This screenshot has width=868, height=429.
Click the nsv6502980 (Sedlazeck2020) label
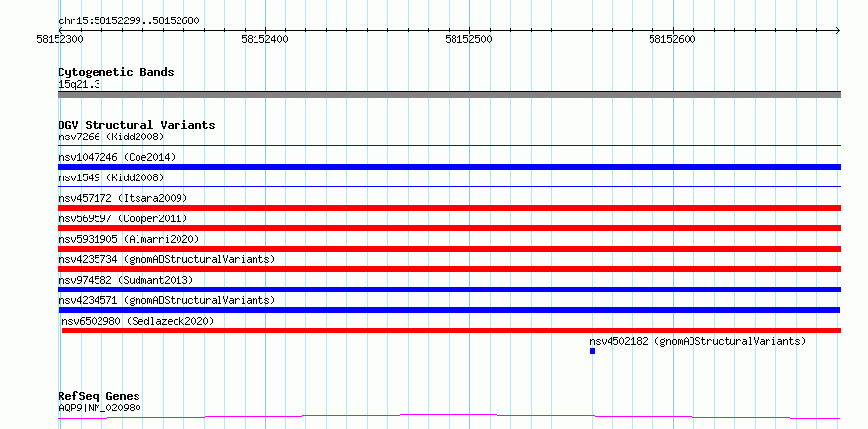click(x=138, y=321)
